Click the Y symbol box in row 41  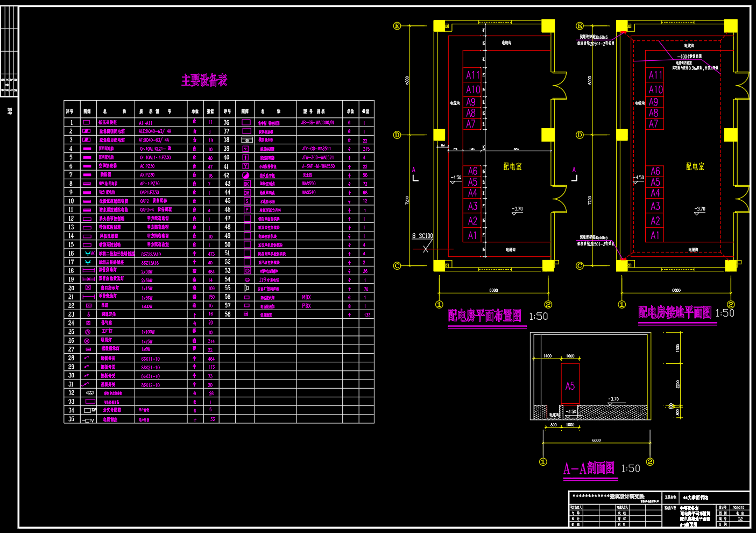coord(246,166)
